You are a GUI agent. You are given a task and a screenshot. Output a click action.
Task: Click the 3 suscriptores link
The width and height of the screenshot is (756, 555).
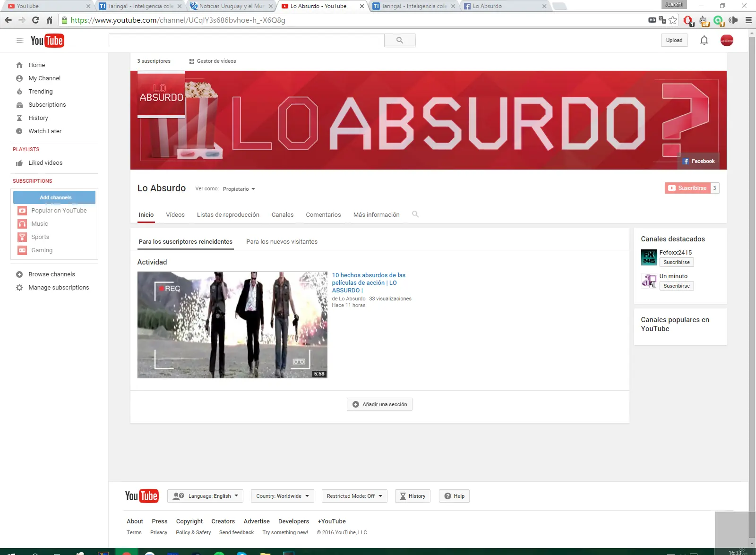click(154, 61)
